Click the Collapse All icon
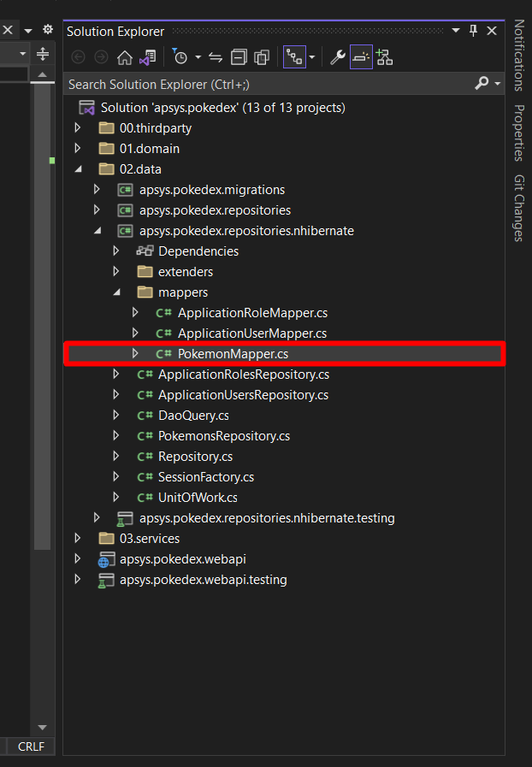The height and width of the screenshot is (767, 532). pos(239,57)
